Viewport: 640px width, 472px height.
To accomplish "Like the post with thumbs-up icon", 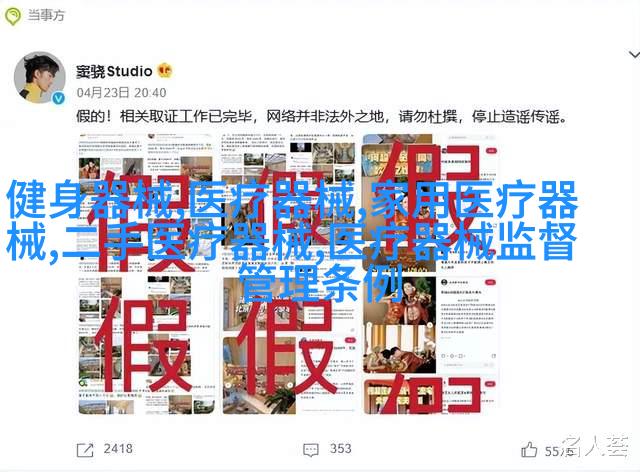I will tap(529, 450).
